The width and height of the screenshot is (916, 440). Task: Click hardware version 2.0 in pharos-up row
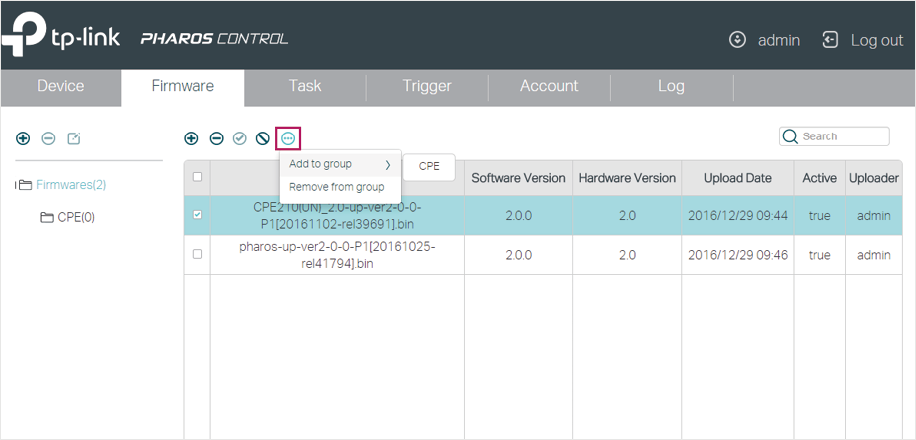click(627, 255)
